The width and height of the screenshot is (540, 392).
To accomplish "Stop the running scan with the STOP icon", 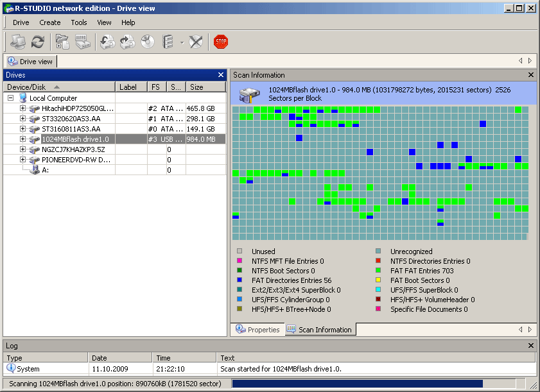I will 221,42.
